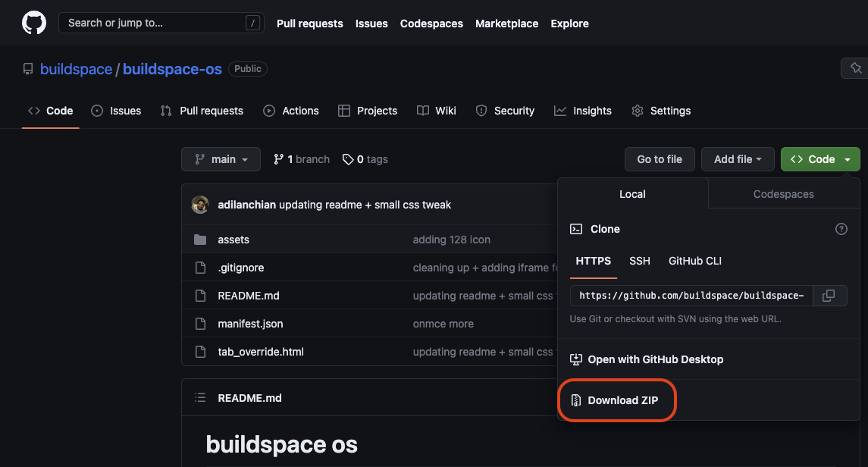Select the GitHub CLI clone option
The height and width of the screenshot is (467, 868).
coord(695,261)
